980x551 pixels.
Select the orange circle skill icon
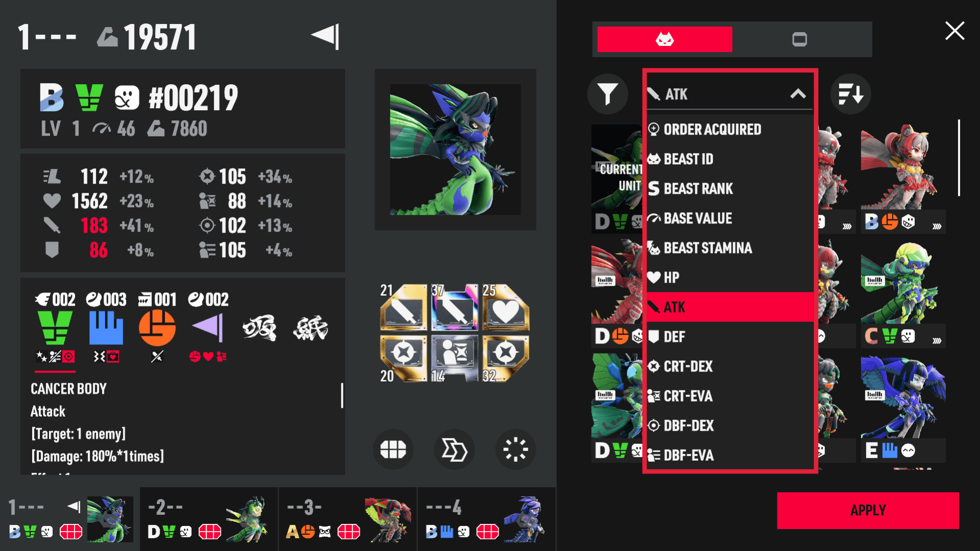point(157,328)
